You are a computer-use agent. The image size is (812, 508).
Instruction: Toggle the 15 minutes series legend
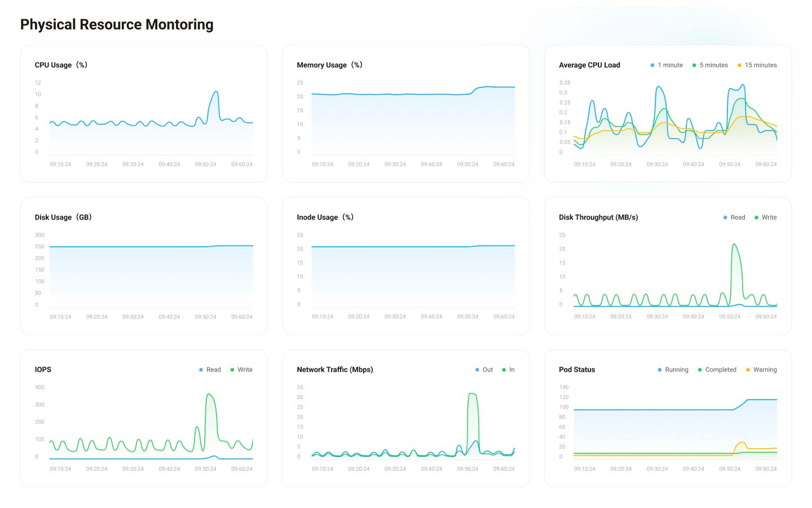pos(757,65)
